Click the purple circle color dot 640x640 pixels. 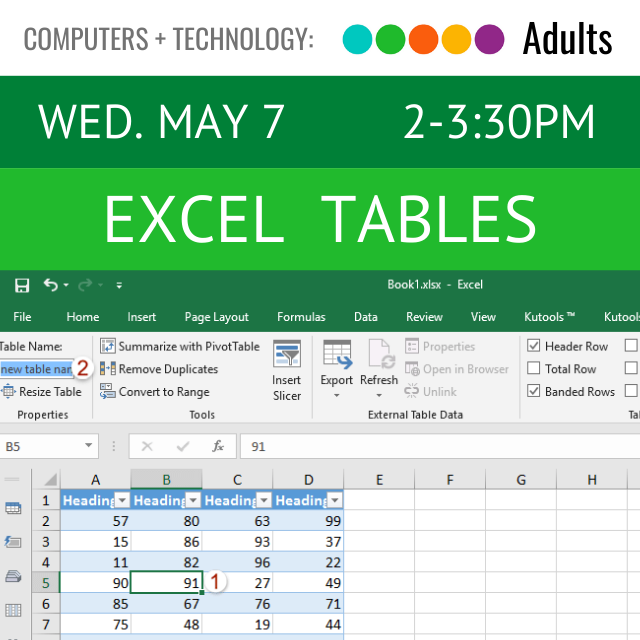(489, 39)
